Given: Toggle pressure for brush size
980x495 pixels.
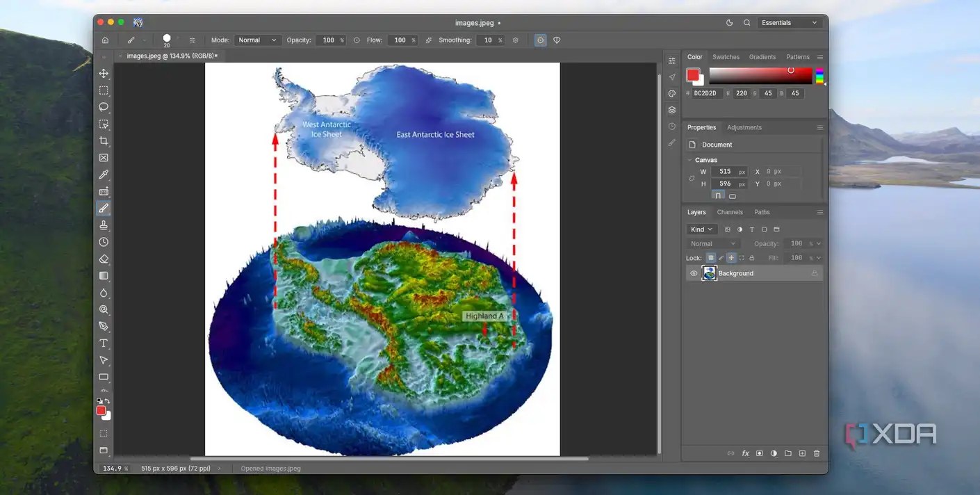Looking at the screenshot, I should tap(540, 40).
